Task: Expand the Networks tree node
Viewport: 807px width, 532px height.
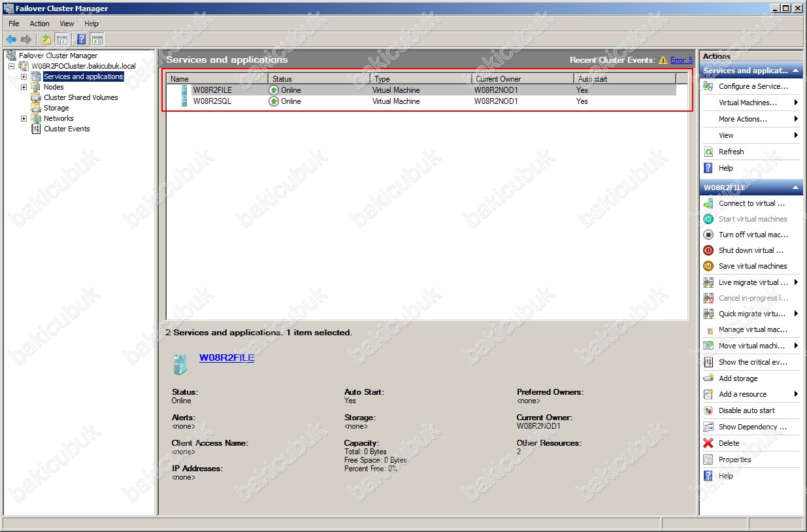Action: coord(24,118)
